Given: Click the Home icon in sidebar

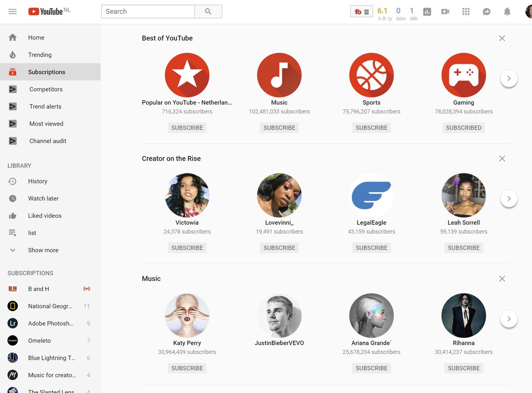Looking at the screenshot, I should [x=12, y=38].
